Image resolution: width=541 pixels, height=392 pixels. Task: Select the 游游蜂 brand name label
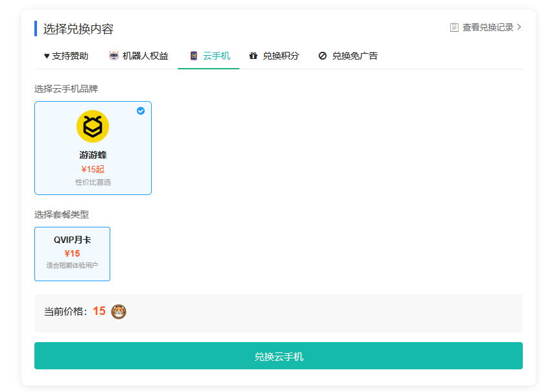pyautogui.click(x=93, y=155)
